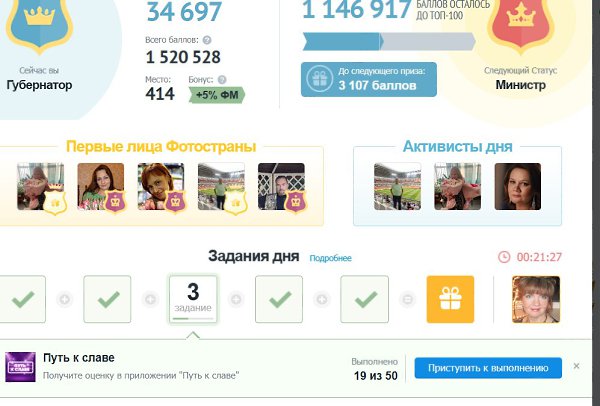The width and height of the screenshot is (600, 406).
Task: Open the woman's portrait in Активисты дня
Action: [x=517, y=186]
